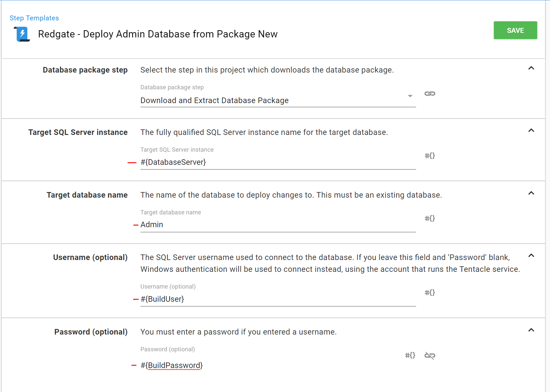Collapse the Username (optional) section

tap(531, 256)
